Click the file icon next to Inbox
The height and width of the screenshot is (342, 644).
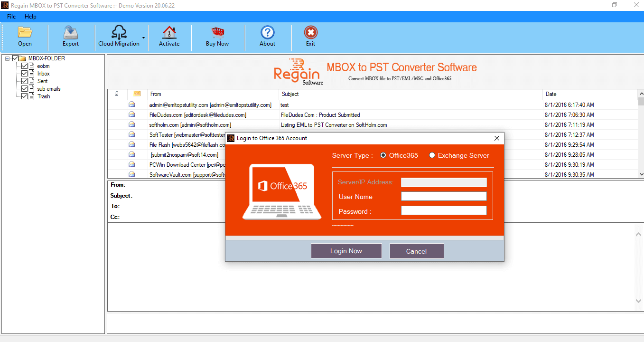[x=32, y=74]
